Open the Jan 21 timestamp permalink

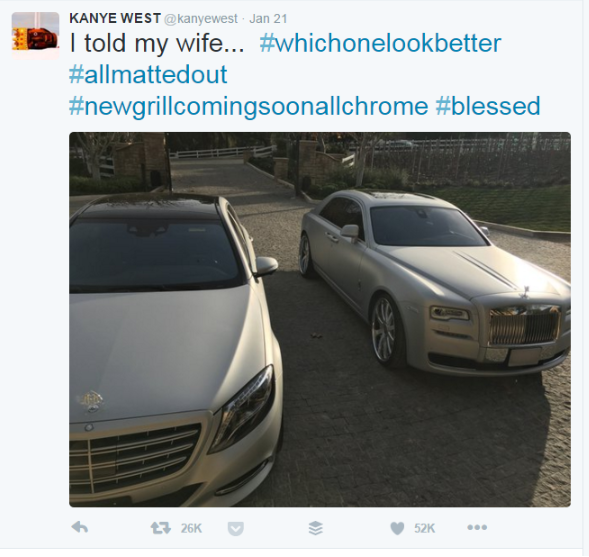tap(268, 19)
